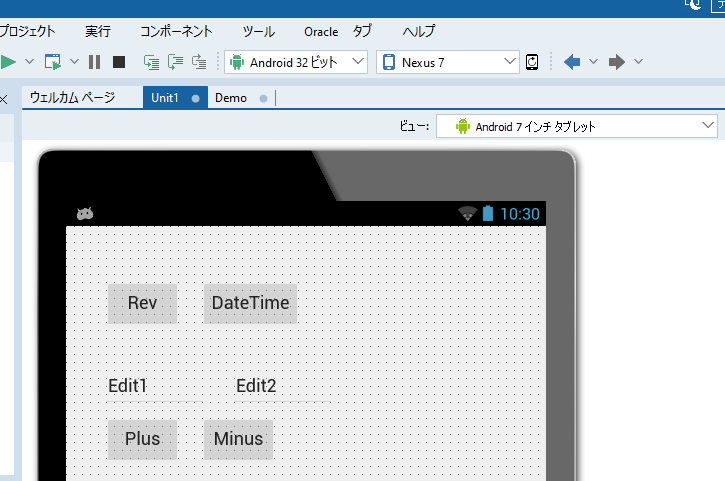This screenshot has height=481, width=725.
Task: Switch to the ウェルカム ページ tab
Action: (x=73, y=98)
